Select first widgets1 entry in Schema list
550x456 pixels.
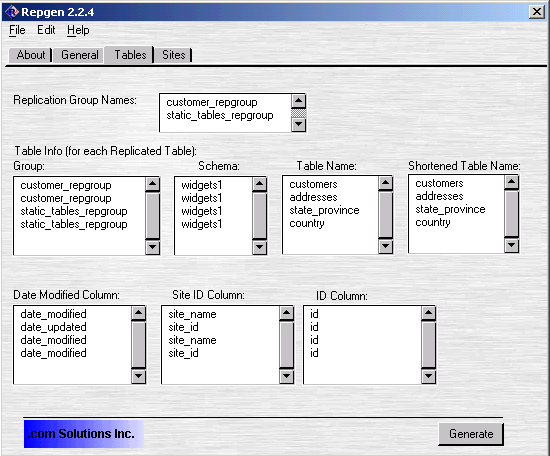pos(202,185)
